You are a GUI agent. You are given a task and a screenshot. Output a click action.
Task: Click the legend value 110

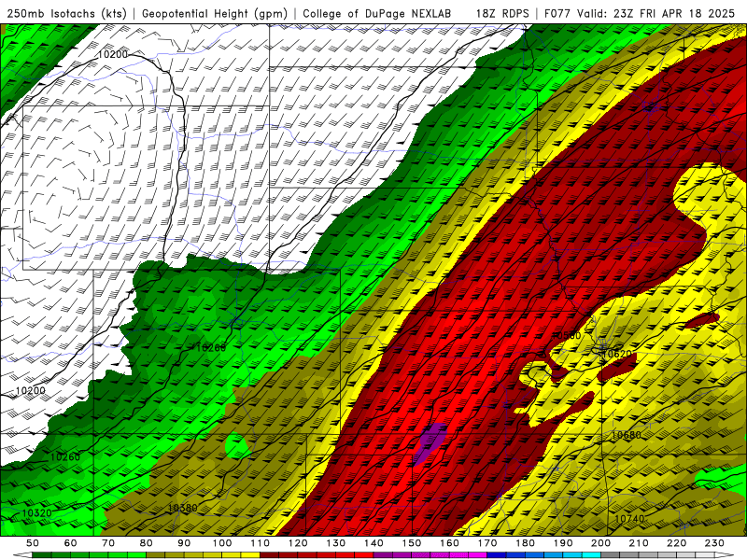tap(261, 543)
